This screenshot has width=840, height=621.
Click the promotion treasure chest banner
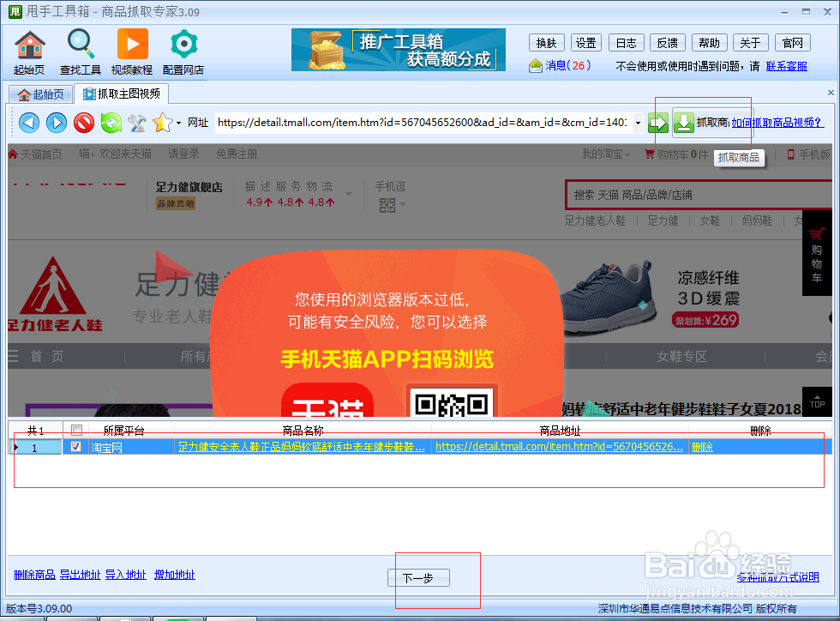[x=398, y=50]
